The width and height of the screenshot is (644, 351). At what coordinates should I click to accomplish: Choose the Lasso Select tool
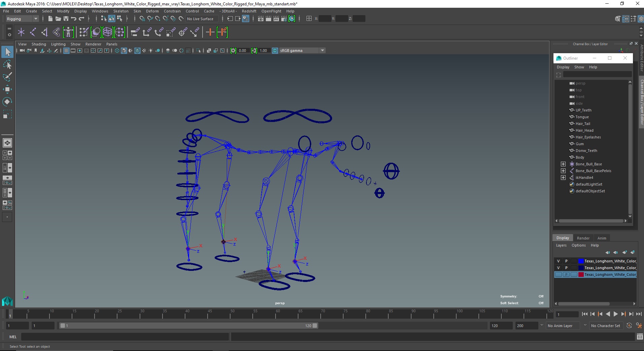(x=7, y=64)
